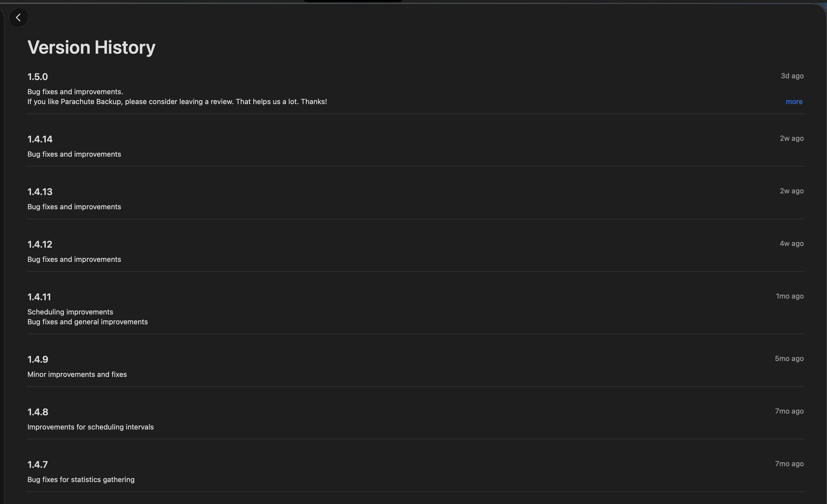
Task: Click the 1.4.12 version heading
Action: [x=40, y=244]
